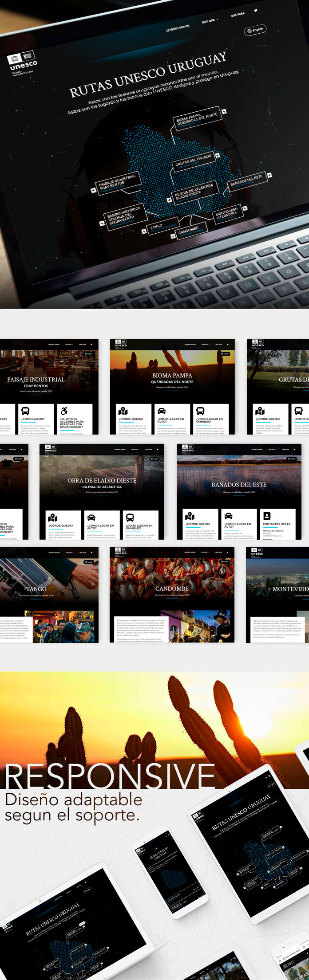Open QUE PASA on the Bioma Pampa page
Viewport: 309px width, 980px height.
coord(219,344)
